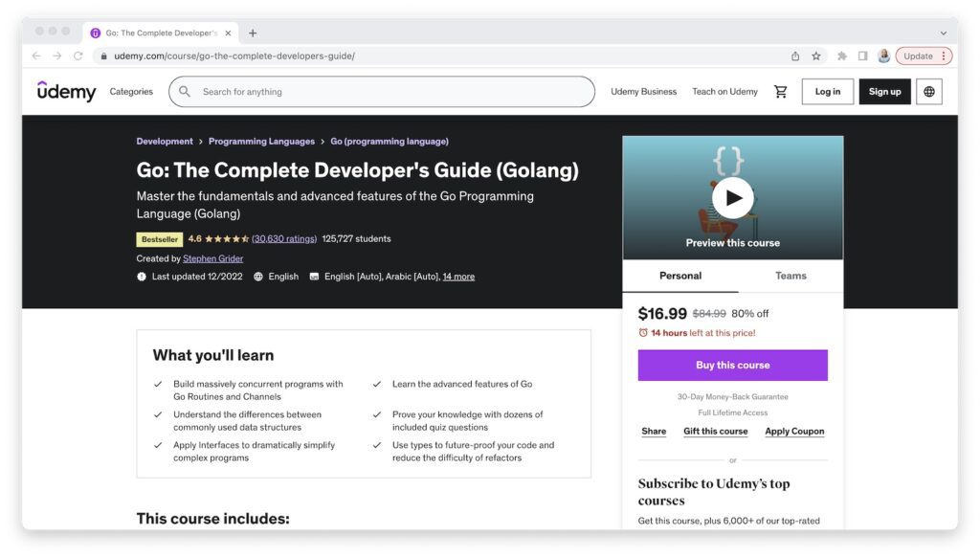Click the 125,727 students text

coord(356,239)
